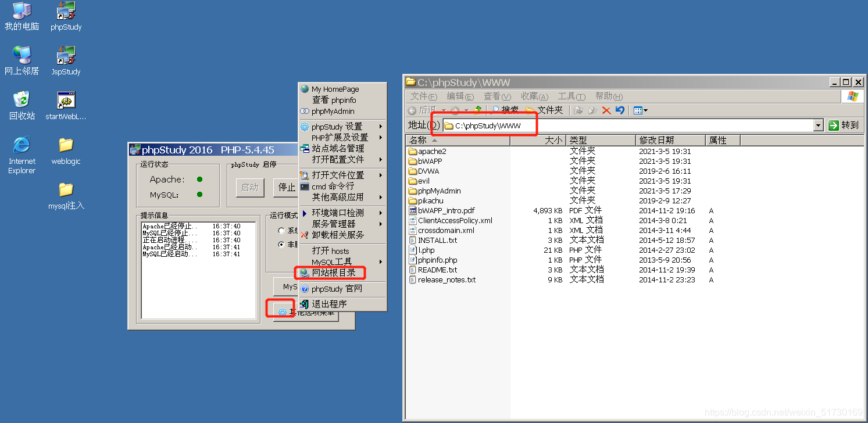Select the 非服务模式 radio button in phpStudy
Screen dimensions: 868x423
point(281,244)
